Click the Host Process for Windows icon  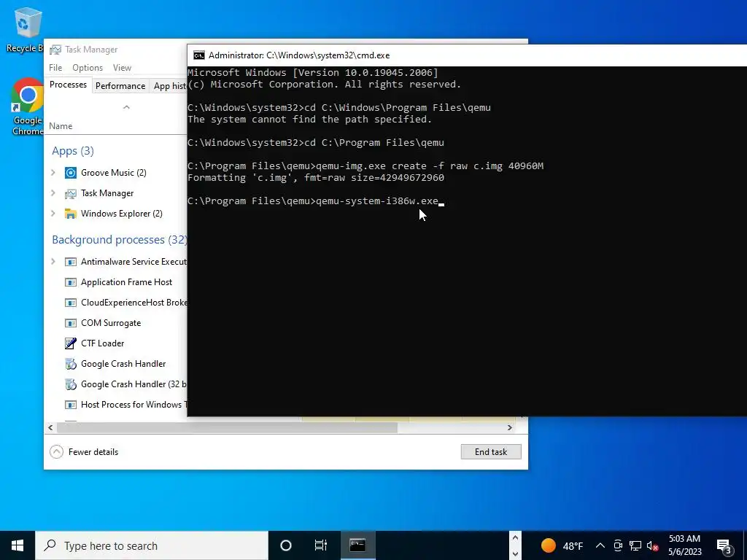click(x=71, y=405)
